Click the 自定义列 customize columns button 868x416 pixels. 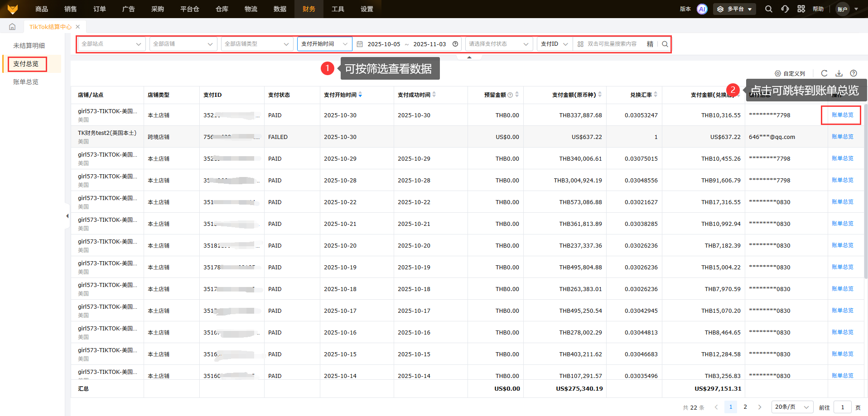click(x=790, y=73)
